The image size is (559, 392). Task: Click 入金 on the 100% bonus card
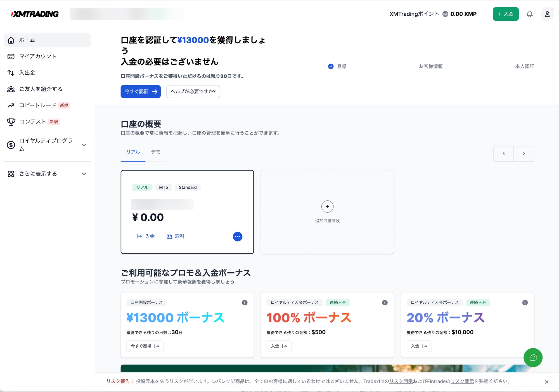279,346
